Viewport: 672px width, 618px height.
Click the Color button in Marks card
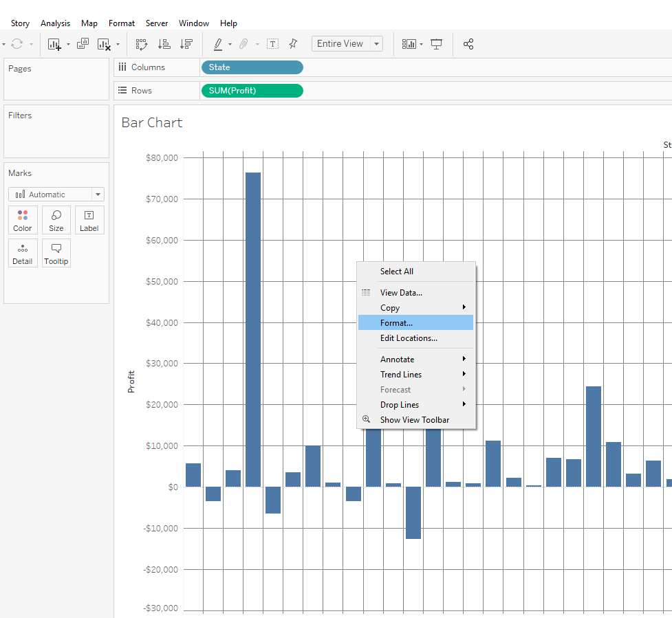[x=23, y=220]
